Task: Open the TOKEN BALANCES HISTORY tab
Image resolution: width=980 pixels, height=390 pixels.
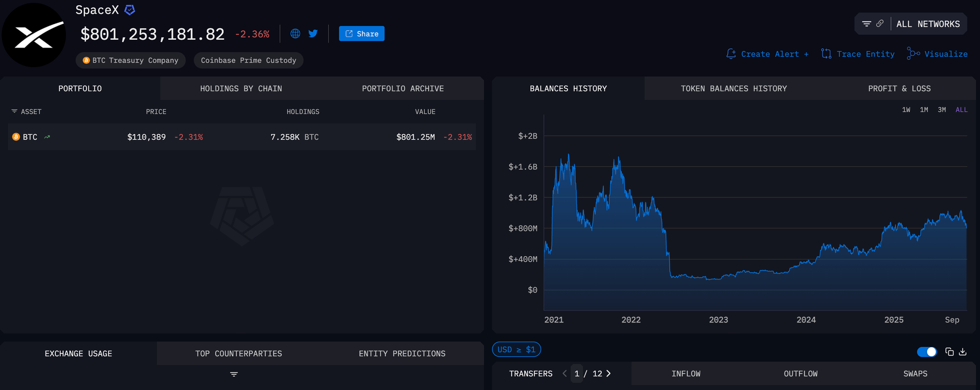Action: [x=734, y=89]
